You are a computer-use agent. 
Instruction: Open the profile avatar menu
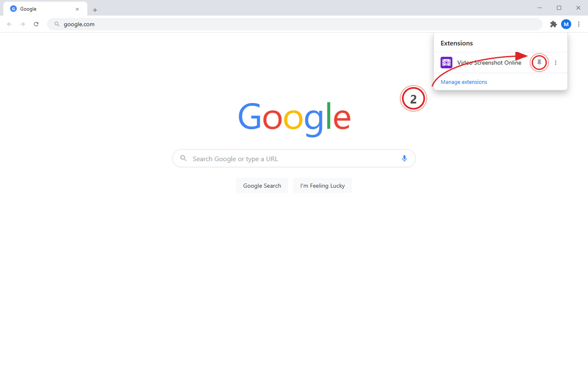(x=566, y=24)
